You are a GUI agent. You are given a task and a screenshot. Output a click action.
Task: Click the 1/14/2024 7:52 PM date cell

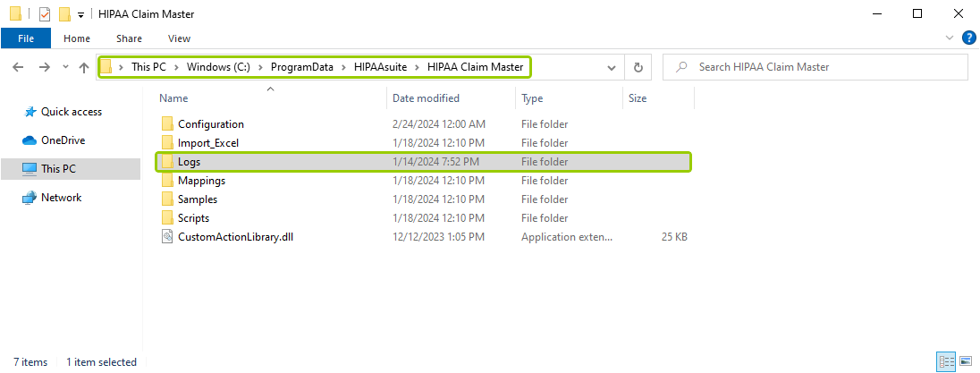click(x=436, y=162)
